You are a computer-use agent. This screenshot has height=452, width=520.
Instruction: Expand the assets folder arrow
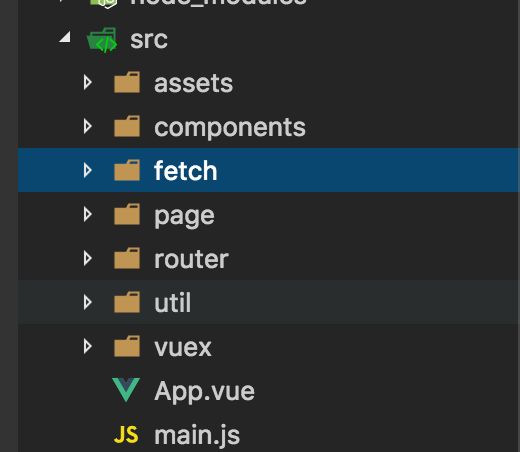(88, 82)
